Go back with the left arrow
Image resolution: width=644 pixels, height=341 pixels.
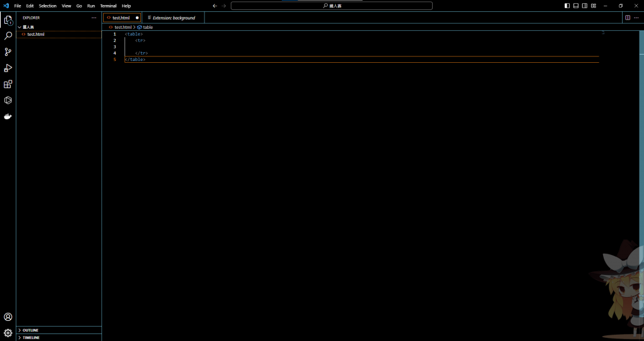coord(215,6)
